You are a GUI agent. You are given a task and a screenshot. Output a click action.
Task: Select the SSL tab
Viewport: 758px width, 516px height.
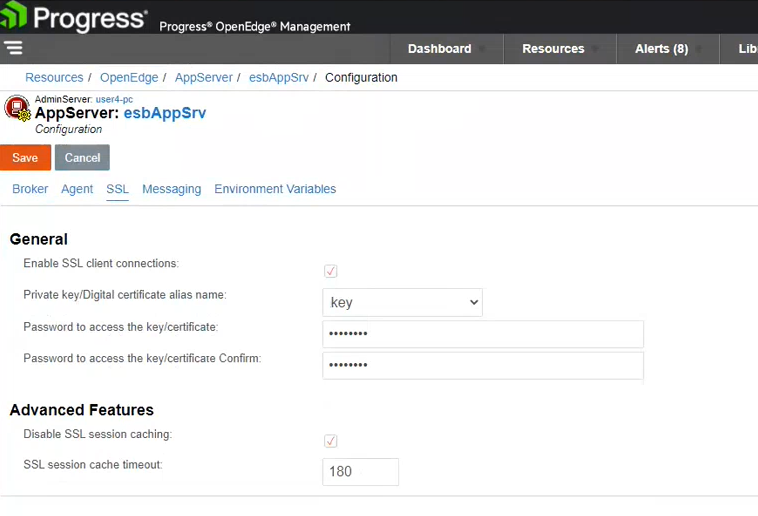click(117, 189)
